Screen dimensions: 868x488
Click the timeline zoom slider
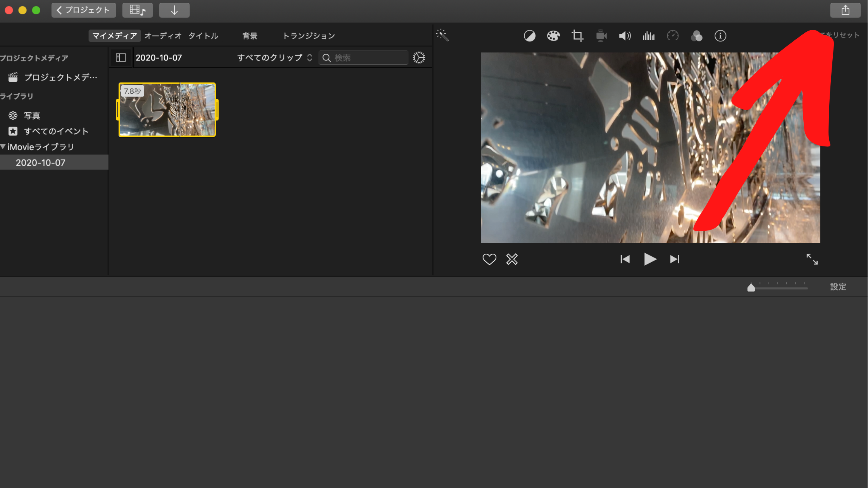click(778, 287)
